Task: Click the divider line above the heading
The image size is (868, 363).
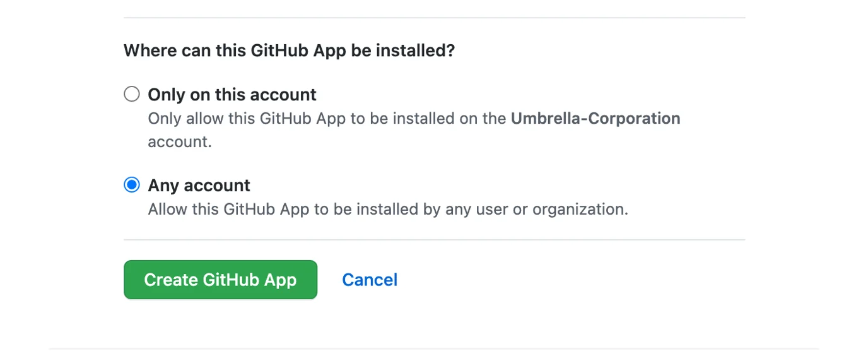Action: 434,18
